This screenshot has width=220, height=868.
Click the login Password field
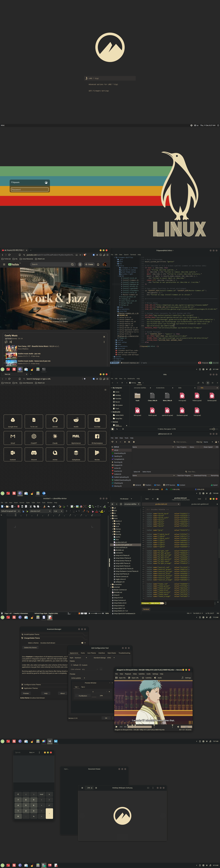(x=30, y=189)
